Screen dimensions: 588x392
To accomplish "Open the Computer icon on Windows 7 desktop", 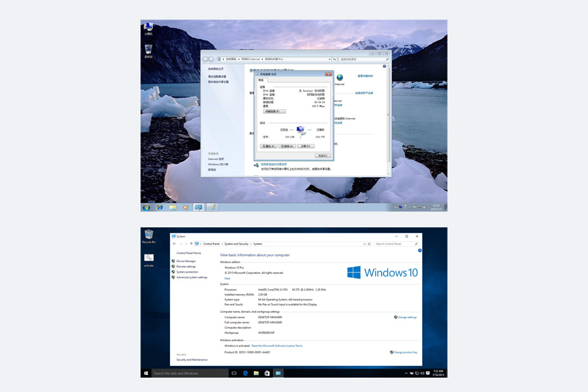I will [x=148, y=29].
